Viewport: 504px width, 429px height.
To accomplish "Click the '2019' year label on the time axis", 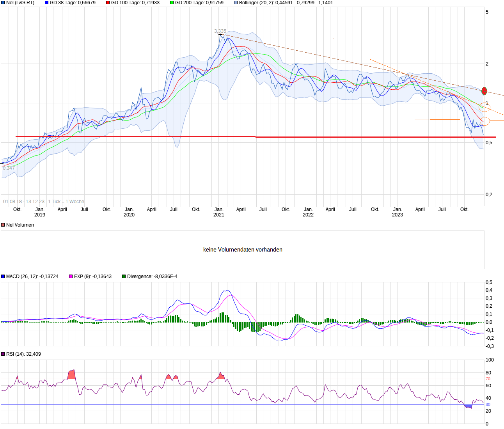I will [x=40, y=215].
